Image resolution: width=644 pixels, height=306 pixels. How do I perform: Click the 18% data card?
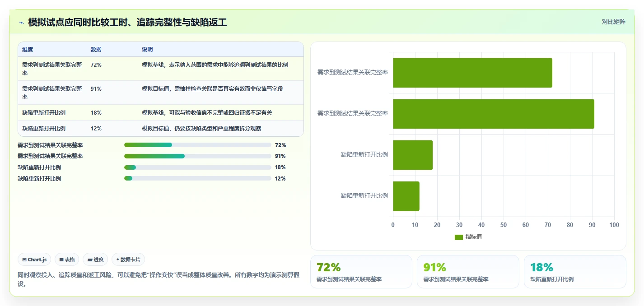pos(575,272)
